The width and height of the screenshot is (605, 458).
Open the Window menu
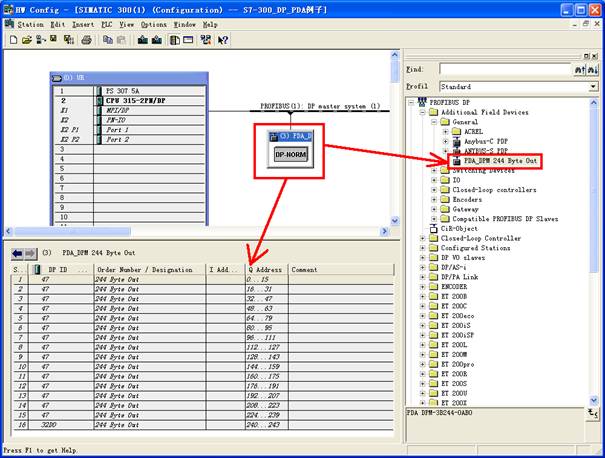click(x=184, y=24)
